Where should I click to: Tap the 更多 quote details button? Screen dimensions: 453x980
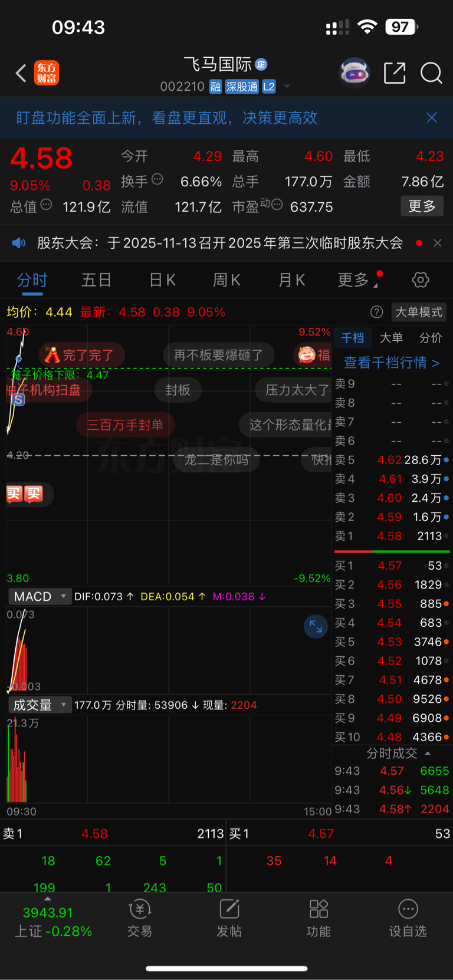pos(422,206)
